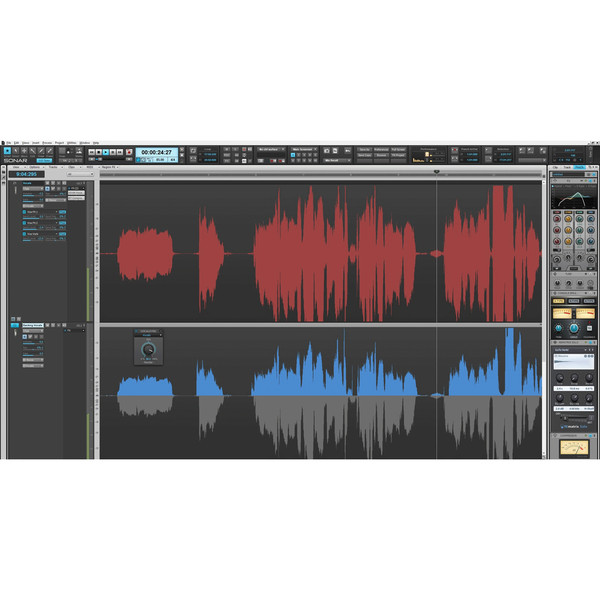The height and width of the screenshot is (600, 600).
Task: Switch to the Clip inspector tab
Action: pos(556,167)
